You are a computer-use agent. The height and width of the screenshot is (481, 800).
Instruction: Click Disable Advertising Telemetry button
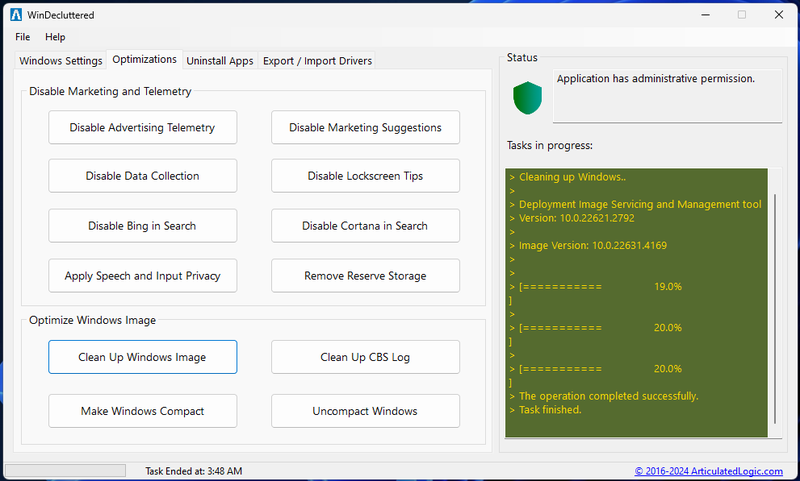[142, 128]
